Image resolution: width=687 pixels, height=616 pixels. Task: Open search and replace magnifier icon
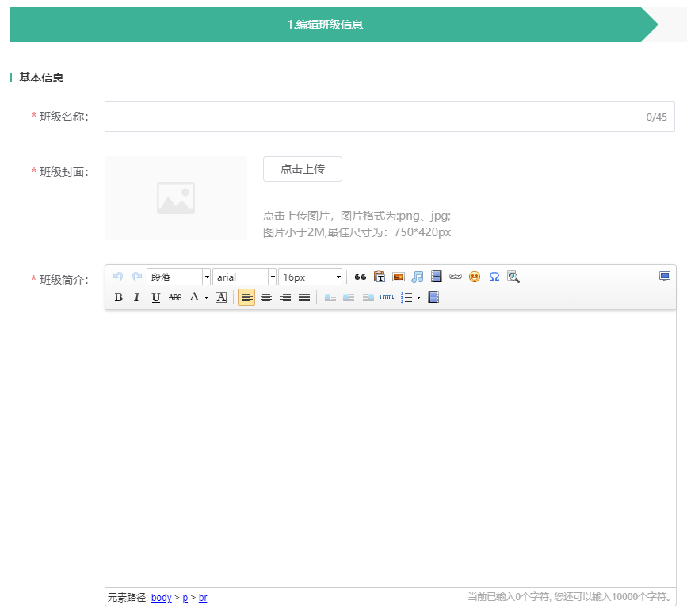[513, 277]
